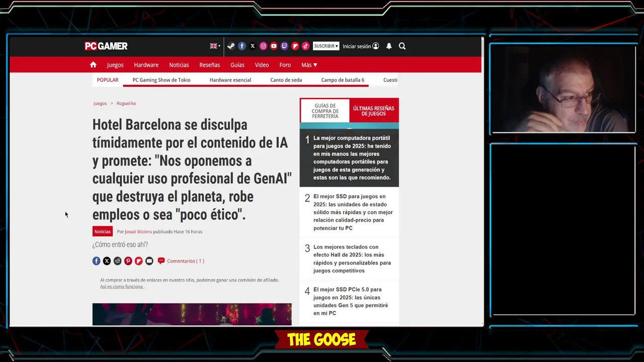Screen dimensions: 644x362
Task: Switch to Guías de compra de ferretería tab
Action: 325,111
